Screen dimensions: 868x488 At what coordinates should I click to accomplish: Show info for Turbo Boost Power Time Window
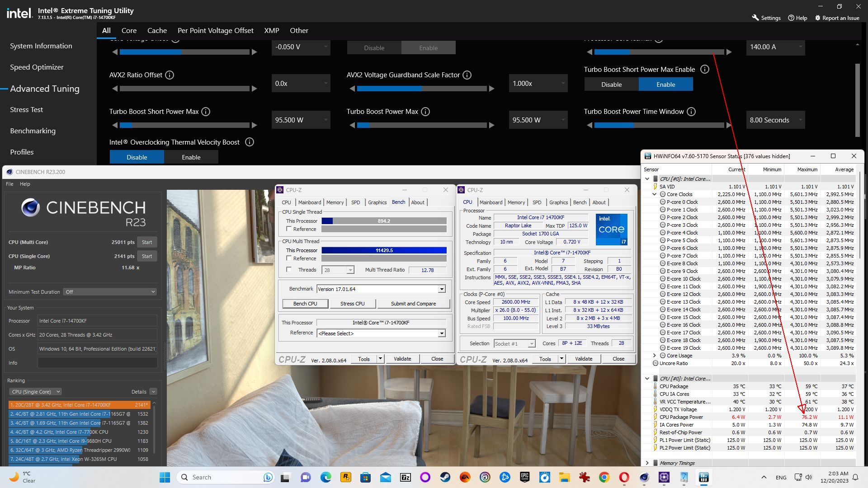[x=691, y=112]
